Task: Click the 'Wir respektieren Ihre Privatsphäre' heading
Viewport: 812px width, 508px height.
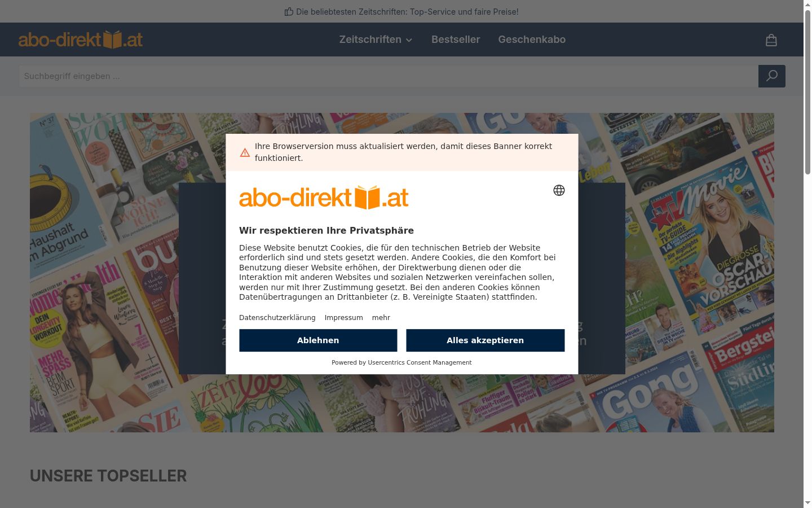Action: coord(326,230)
